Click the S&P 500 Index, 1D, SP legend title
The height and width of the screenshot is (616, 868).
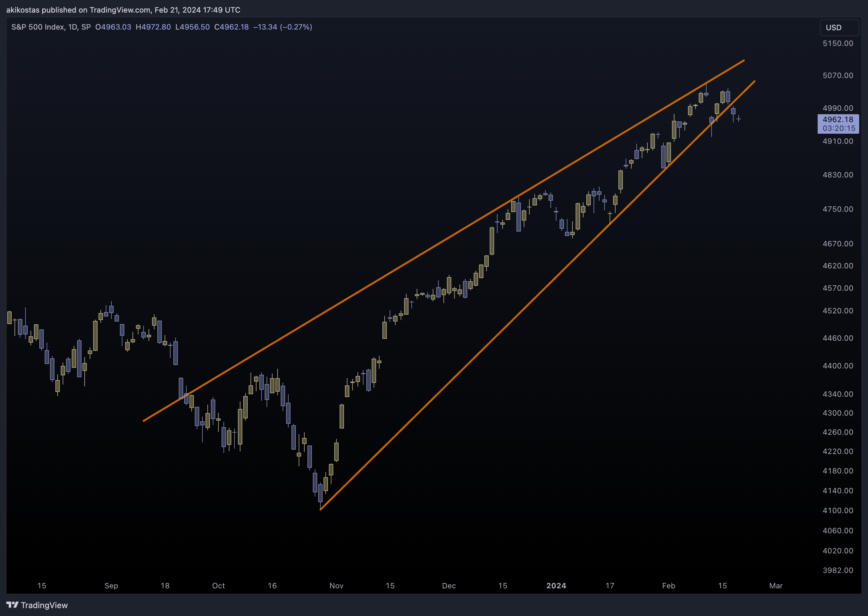pos(51,27)
